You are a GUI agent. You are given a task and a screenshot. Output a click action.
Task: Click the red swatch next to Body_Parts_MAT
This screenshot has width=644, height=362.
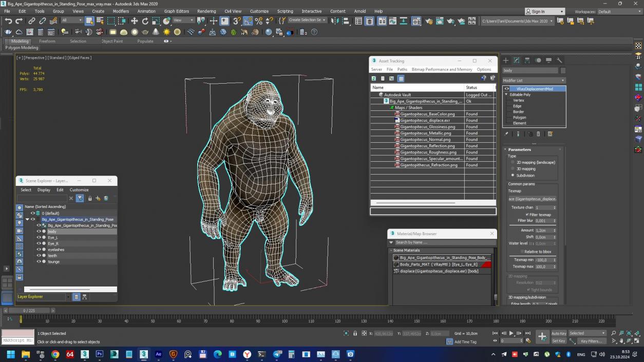click(487, 264)
